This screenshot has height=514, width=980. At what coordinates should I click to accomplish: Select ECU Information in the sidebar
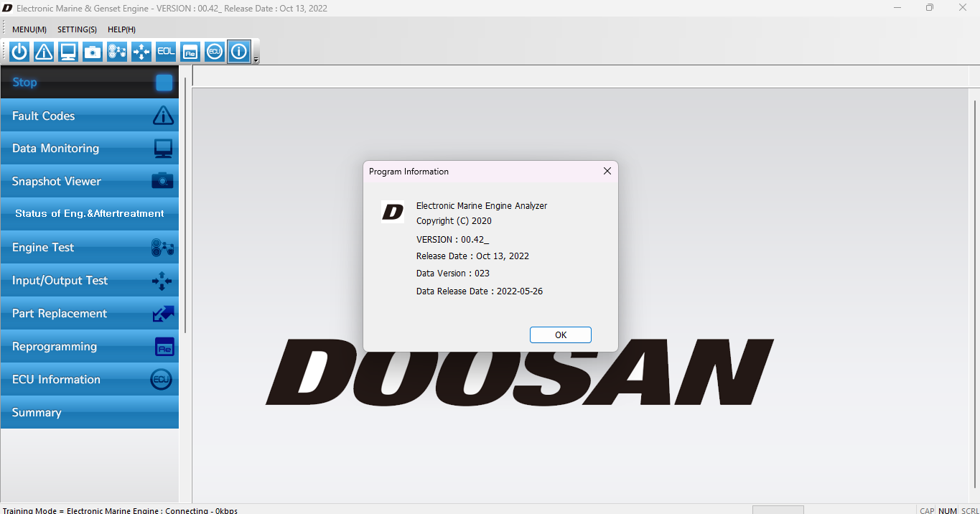pyautogui.click(x=90, y=380)
